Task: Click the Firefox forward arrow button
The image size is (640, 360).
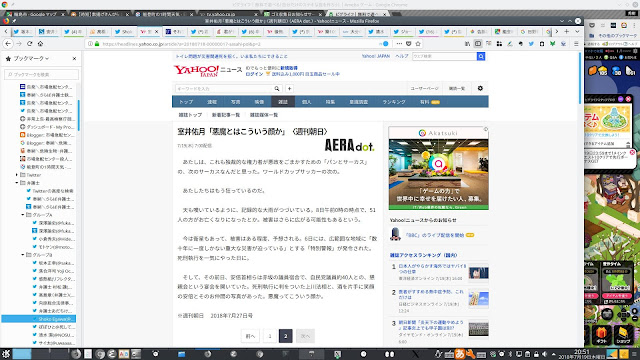Action: coord(19,44)
